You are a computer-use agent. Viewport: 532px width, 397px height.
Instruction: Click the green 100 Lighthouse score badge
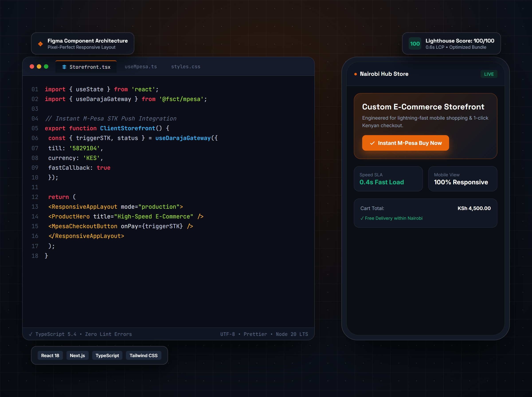[415, 43]
